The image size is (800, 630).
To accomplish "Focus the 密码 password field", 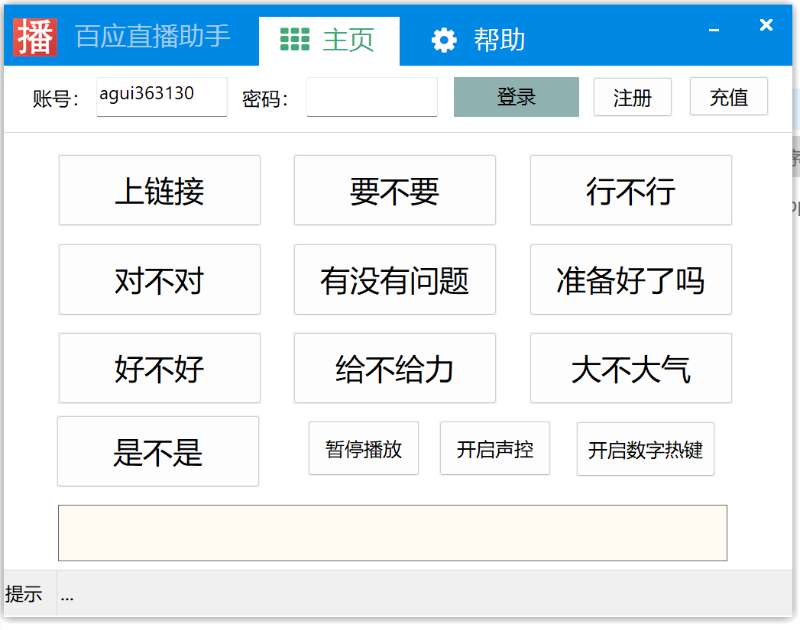I will [x=372, y=97].
